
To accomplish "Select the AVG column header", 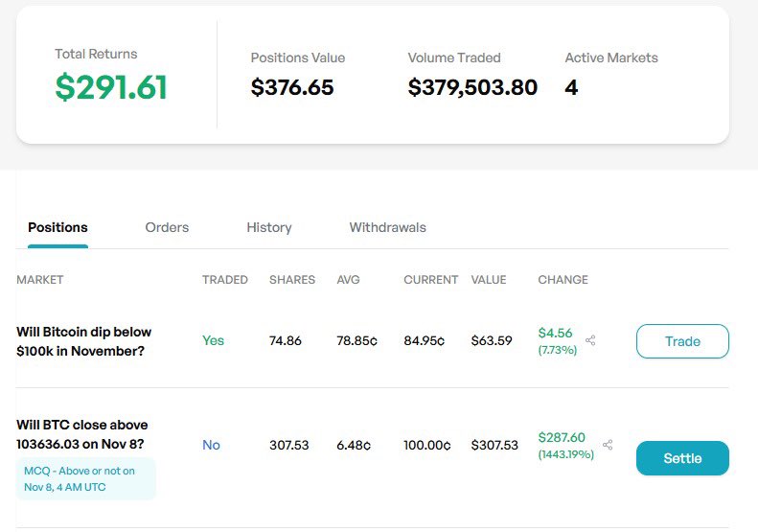I will pyautogui.click(x=348, y=280).
